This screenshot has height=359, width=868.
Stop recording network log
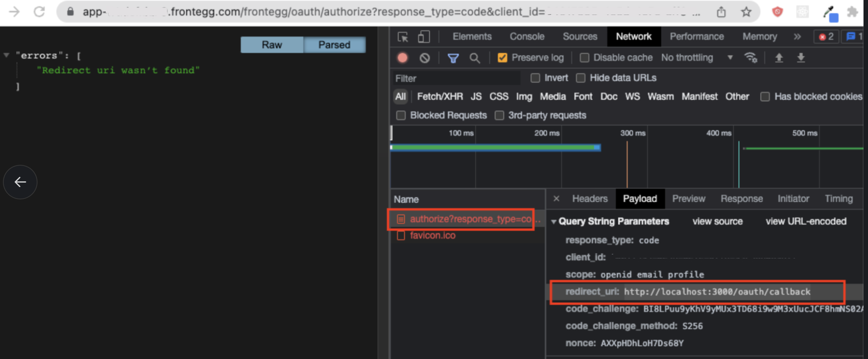point(403,58)
